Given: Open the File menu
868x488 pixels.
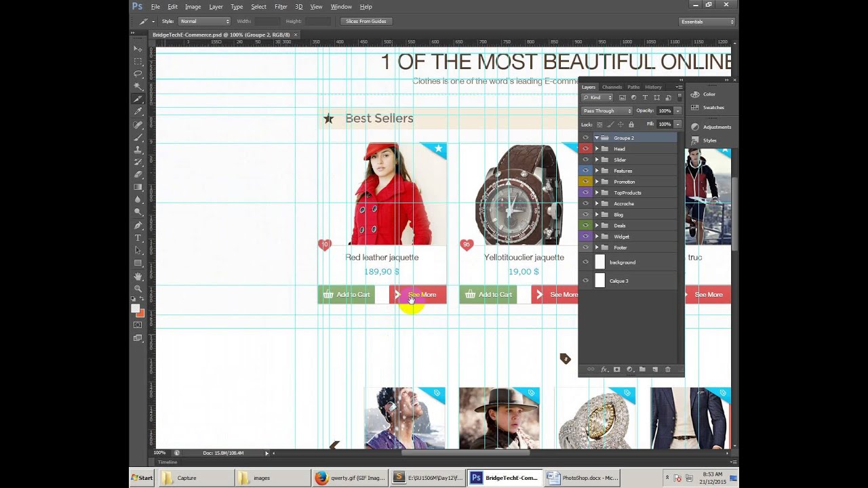Looking at the screenshot, I should click(x=155, y=7).
